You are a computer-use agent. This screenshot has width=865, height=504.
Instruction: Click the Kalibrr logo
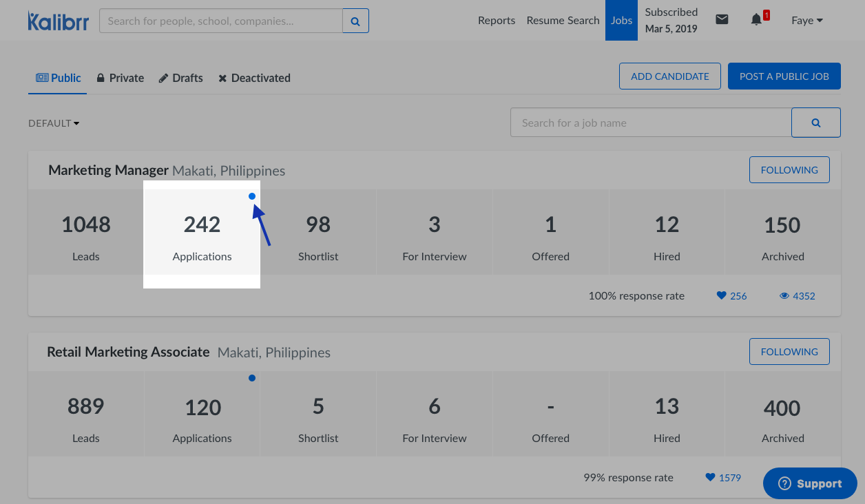pyautogui.click(x=58, y=21)
